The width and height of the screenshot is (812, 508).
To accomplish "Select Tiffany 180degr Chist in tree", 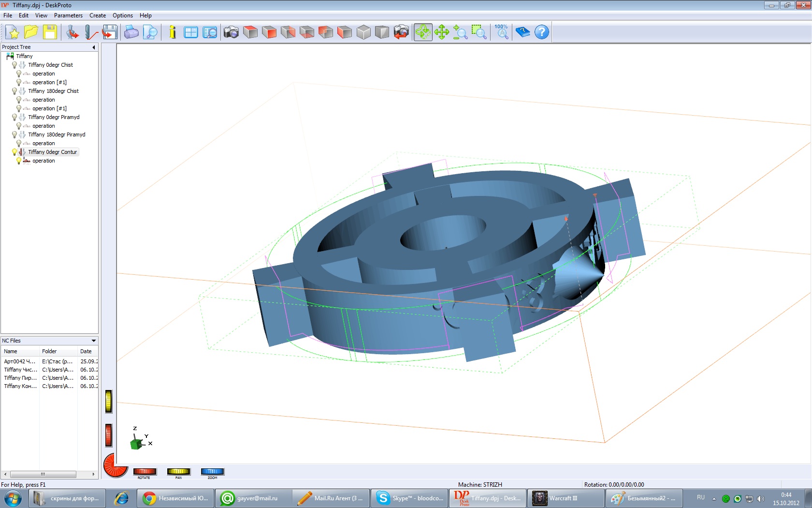I will coord(53,91).
